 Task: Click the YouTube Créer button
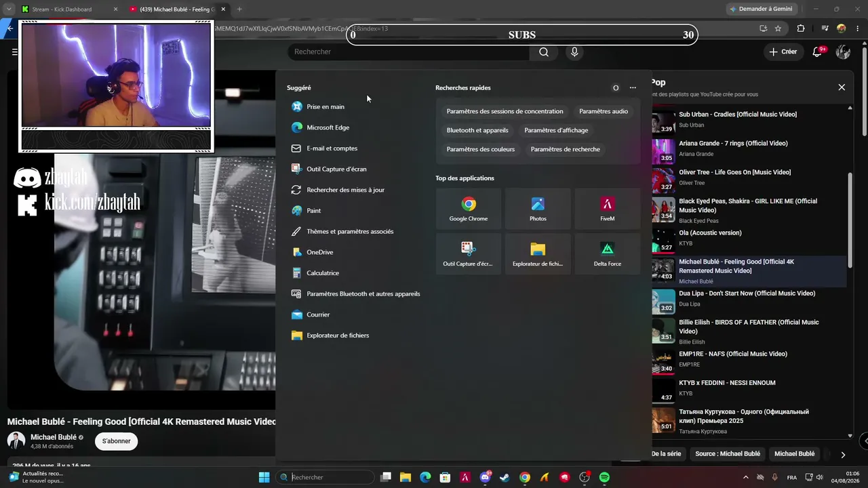pyautogui.click(x=783, y=52)
